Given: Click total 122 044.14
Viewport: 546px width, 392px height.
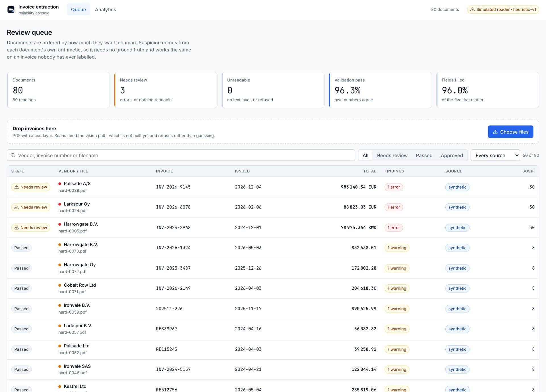Looking at the screenshot, I should point(364,370).
